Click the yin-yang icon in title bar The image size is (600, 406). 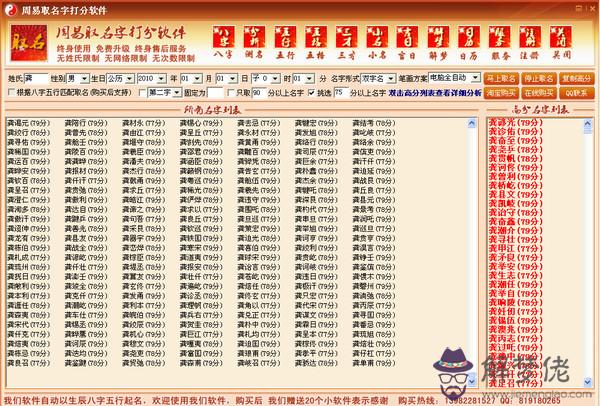pos(11,10)
